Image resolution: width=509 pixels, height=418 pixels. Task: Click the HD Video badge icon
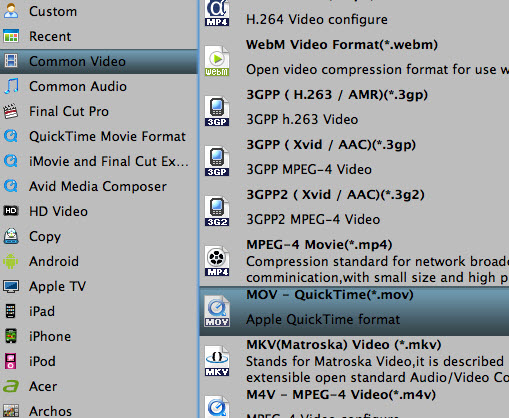pos(11,211)
